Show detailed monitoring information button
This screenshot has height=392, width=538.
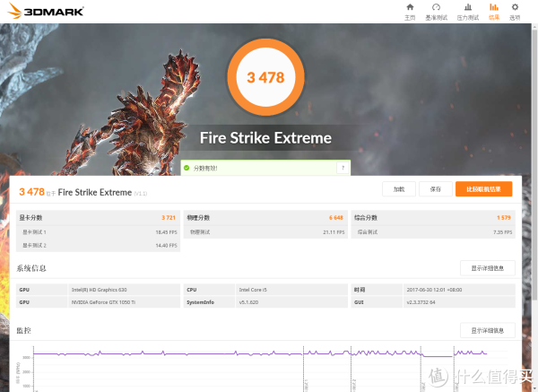(x=487, y=331)
